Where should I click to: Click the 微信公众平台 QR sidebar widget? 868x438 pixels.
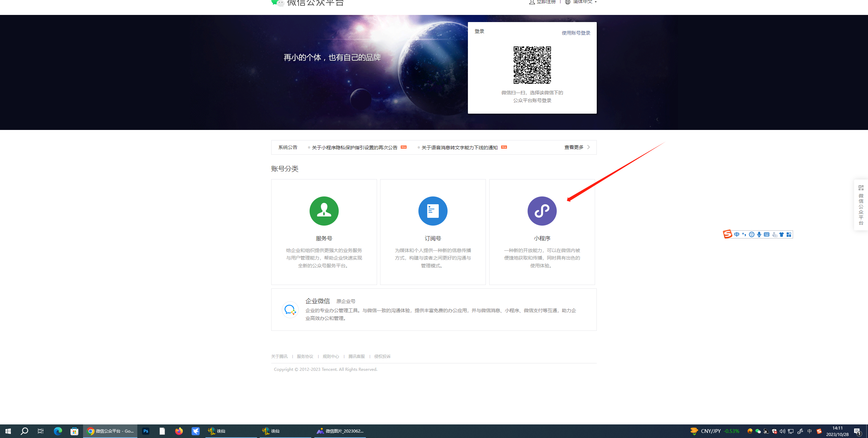click(861, 205)
